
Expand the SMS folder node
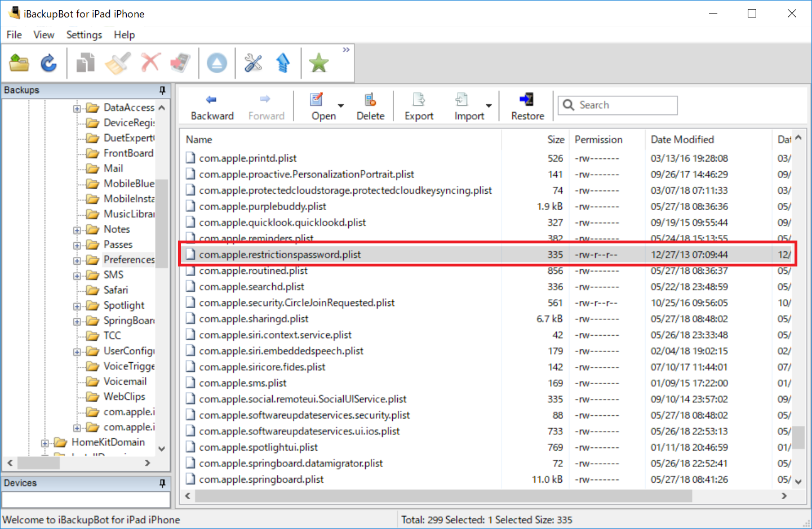tap(77, 275)
